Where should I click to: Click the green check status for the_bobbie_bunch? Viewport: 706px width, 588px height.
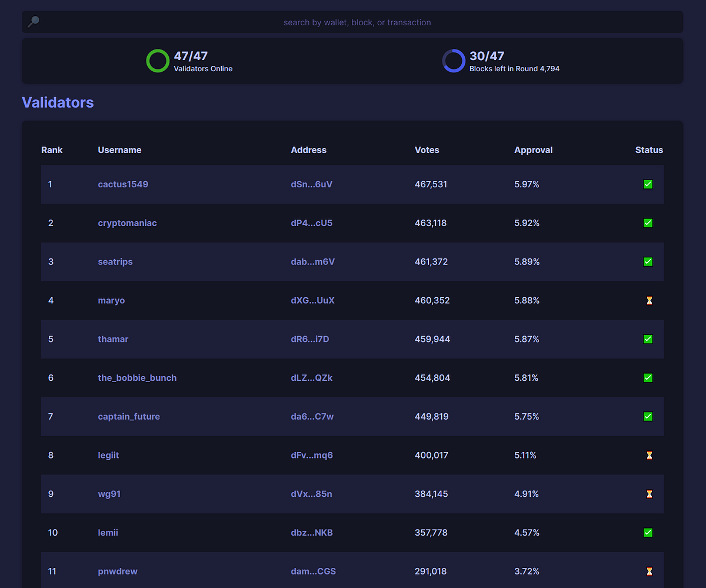tap(648, 378)
